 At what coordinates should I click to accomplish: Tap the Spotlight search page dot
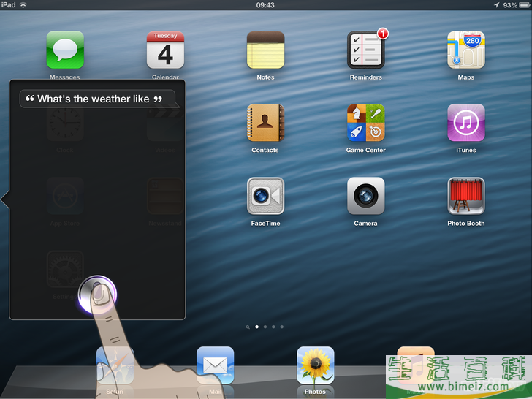248,327
